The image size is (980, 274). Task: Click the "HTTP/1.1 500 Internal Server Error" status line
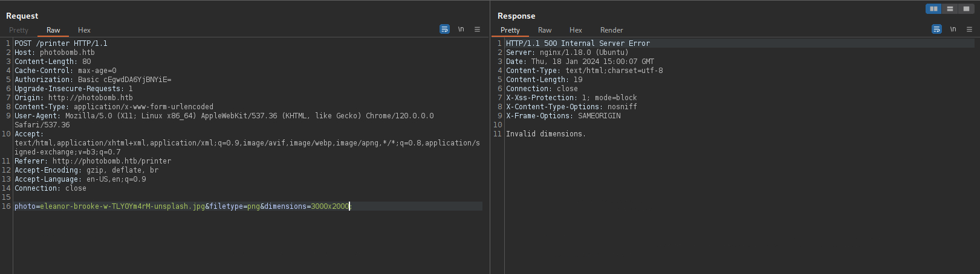[x=578, y=43]
